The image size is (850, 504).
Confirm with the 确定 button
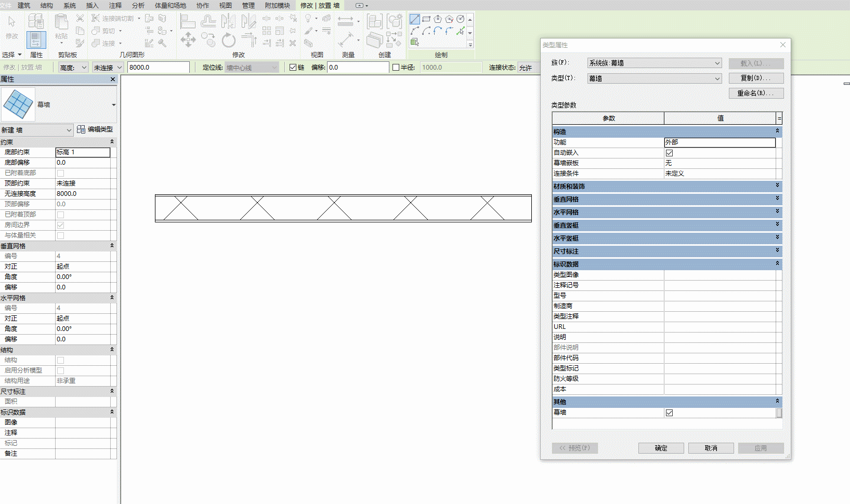pyautogui.click(x=661, y=448)
